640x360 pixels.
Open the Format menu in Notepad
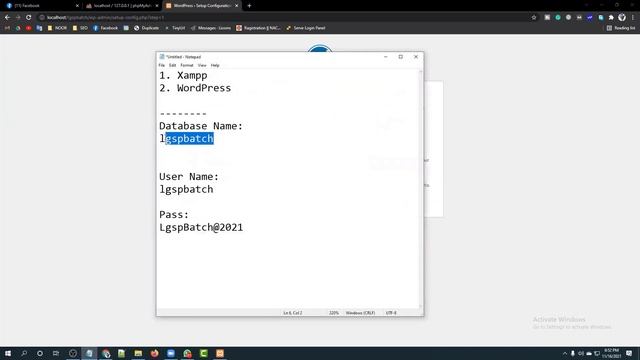187,65
